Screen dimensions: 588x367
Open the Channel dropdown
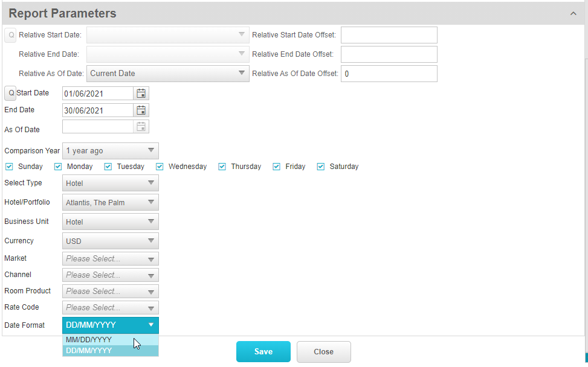tap(110, 275)
